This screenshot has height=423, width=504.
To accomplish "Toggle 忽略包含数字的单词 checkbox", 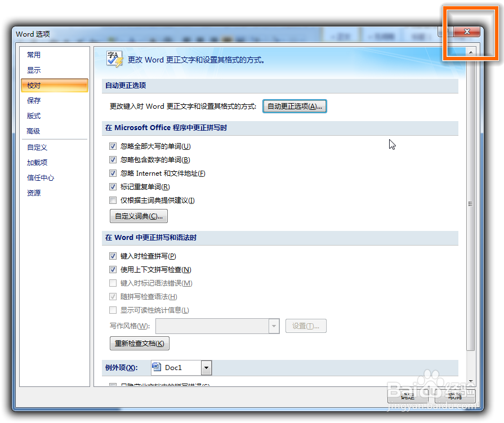I will tap(113, 160).
